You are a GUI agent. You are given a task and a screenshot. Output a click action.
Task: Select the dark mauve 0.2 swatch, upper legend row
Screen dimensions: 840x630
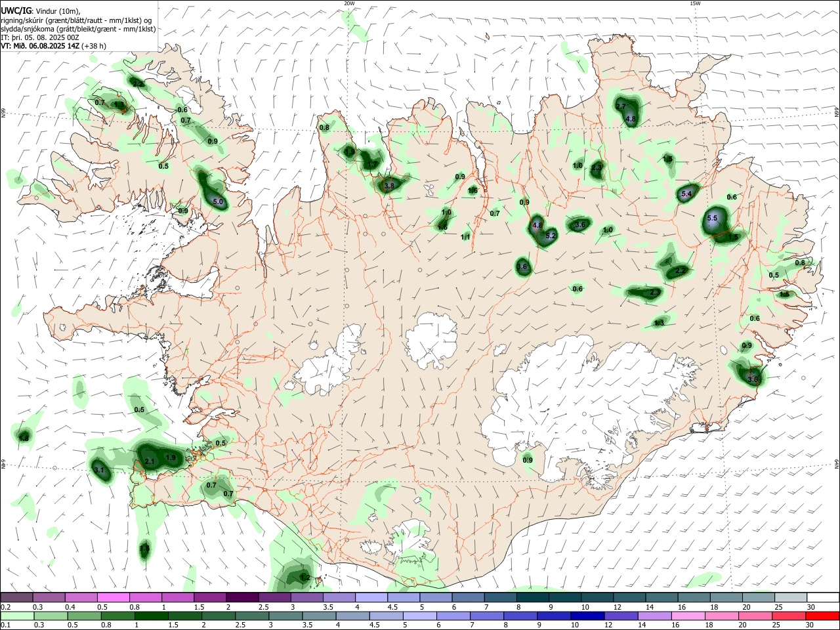point(16,597)
